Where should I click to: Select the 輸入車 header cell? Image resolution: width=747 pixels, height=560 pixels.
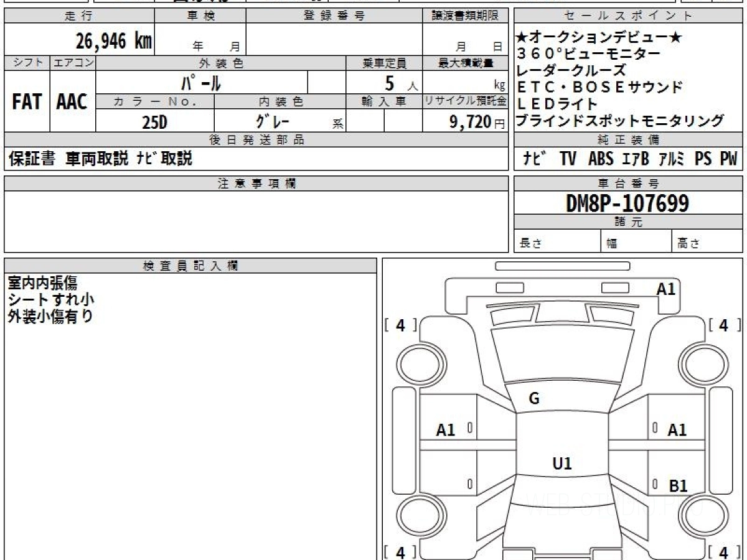click(x=384, y=101)
